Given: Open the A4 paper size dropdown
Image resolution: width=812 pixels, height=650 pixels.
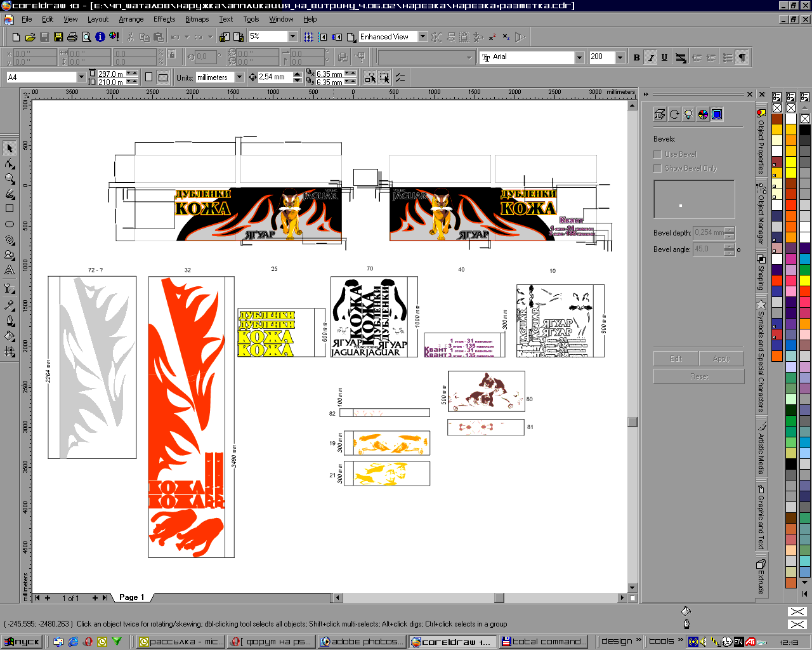Looking at the screenshot, I should coord(81,77).
